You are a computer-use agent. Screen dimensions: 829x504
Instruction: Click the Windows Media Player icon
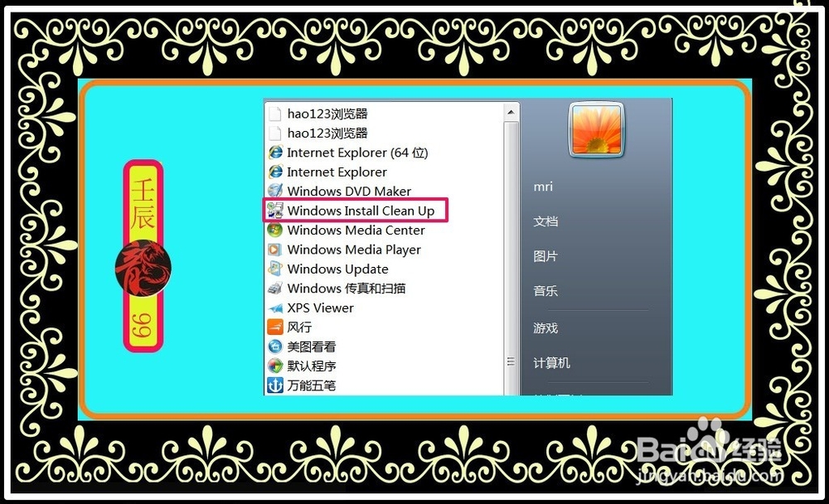pos(275,250)
